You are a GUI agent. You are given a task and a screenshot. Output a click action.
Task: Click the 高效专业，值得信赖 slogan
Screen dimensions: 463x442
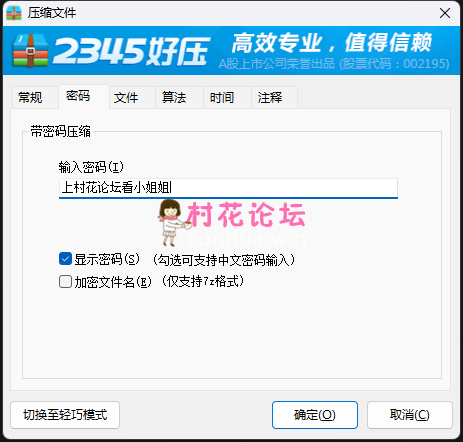point(332,42)
